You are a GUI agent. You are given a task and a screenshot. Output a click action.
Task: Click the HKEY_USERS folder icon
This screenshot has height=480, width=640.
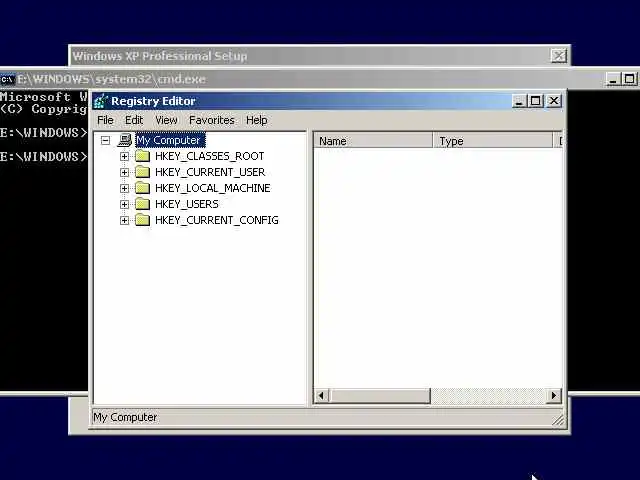click(142, 204)
